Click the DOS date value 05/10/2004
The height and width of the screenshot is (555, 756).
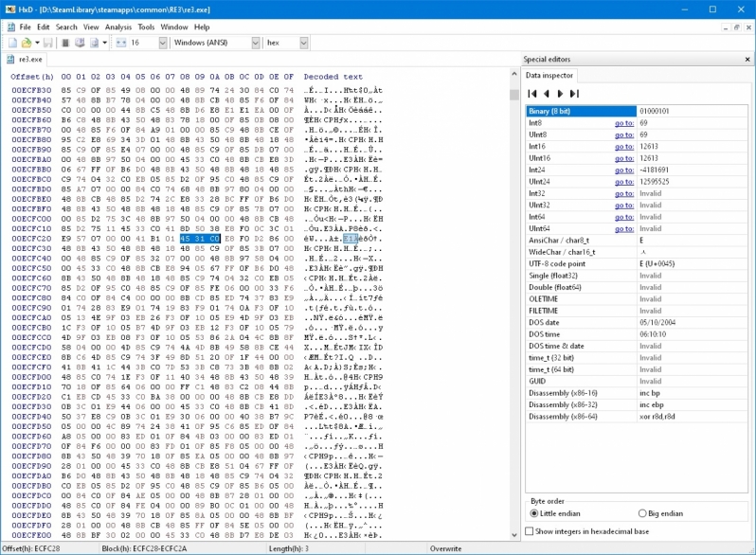point(657,323)
